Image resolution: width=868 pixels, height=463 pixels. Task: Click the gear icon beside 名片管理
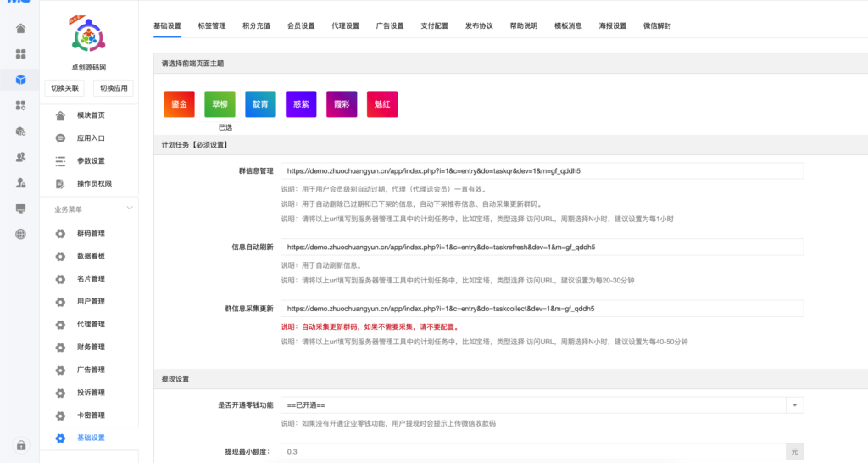click(60, 279)
